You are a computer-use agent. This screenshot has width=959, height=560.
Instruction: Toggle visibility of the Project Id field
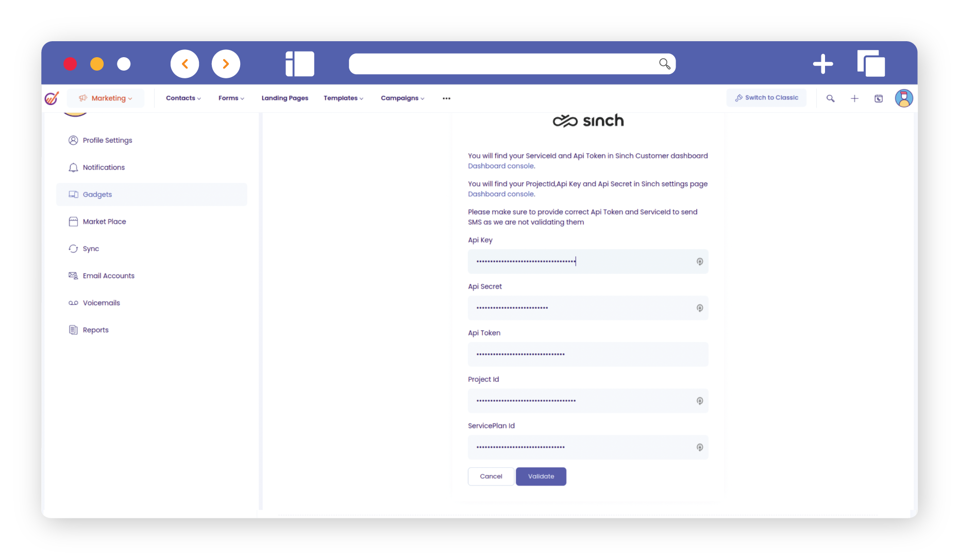tap(699, 401)
